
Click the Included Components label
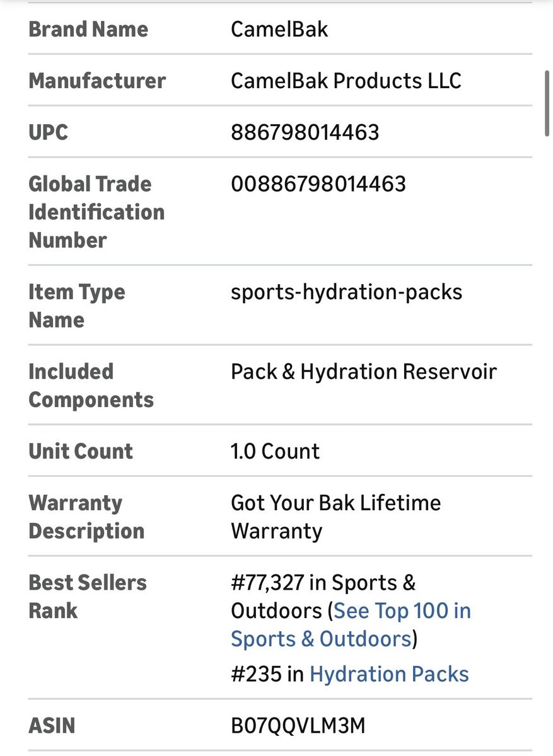click(x=91, y=386)
